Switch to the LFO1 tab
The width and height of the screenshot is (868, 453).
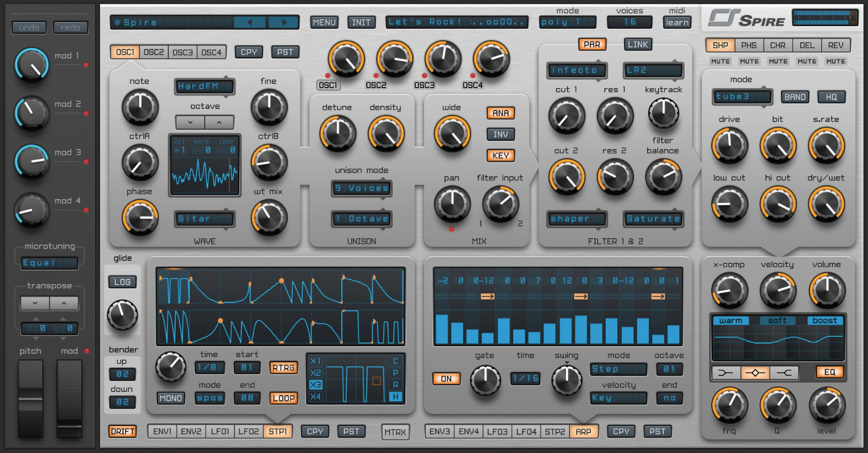220,432
